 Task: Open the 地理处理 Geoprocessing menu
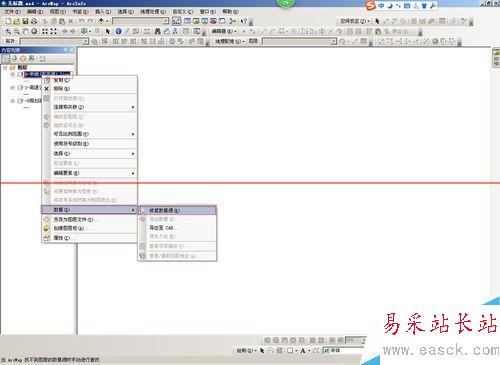[153, 11]
